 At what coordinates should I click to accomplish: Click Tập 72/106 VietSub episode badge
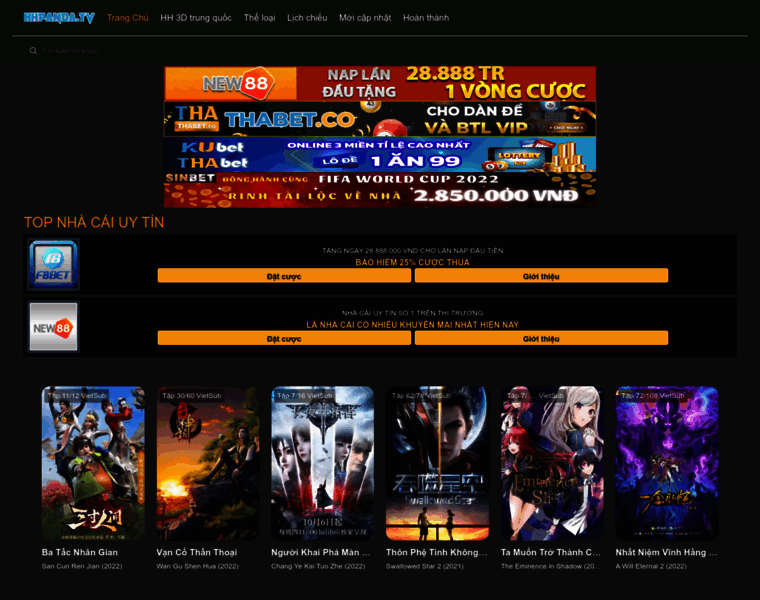(x=652, y=395)
